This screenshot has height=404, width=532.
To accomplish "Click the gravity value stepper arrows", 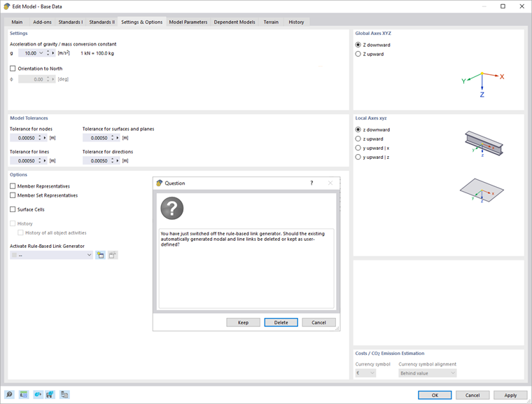I will point(48,53).
